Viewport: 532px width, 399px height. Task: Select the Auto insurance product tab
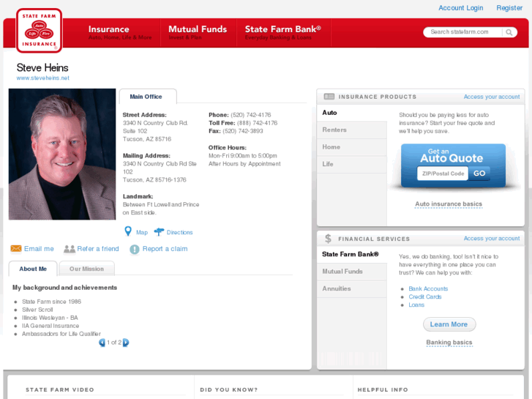tap(352, 113)
